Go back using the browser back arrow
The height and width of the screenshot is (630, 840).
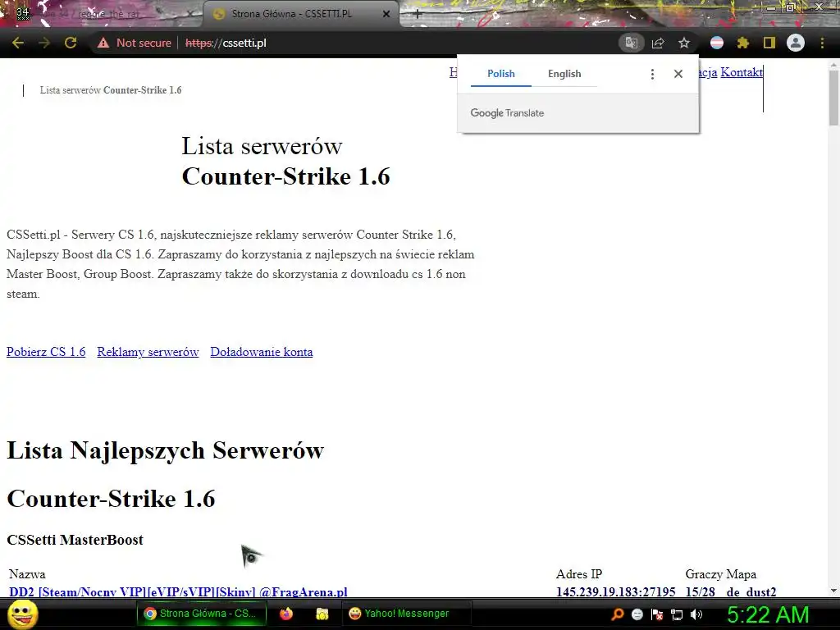point(18,43)
